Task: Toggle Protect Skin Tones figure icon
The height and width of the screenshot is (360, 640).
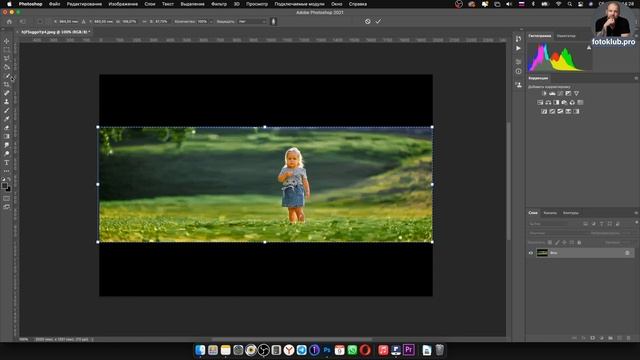Action: pyautogui.click(x=273, y=21)
